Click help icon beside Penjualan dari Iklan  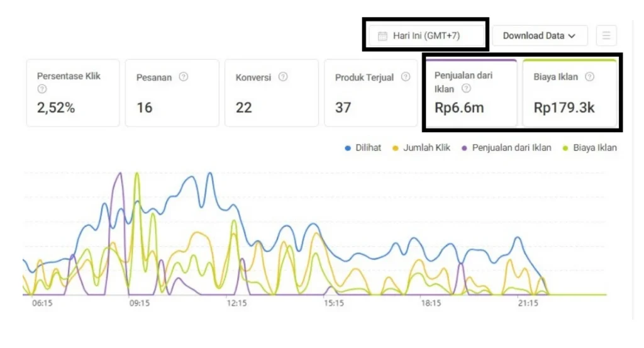[x=466, y=89]
